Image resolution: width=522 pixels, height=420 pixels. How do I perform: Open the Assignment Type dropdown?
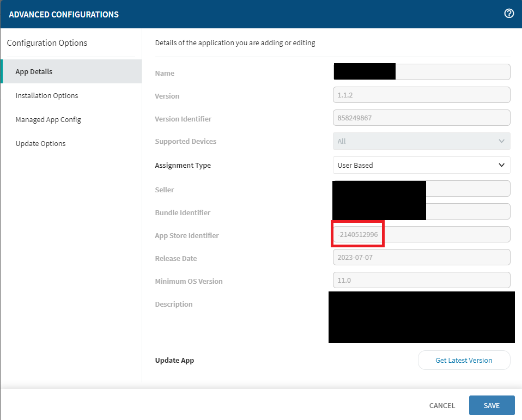(x=421, y=165)
